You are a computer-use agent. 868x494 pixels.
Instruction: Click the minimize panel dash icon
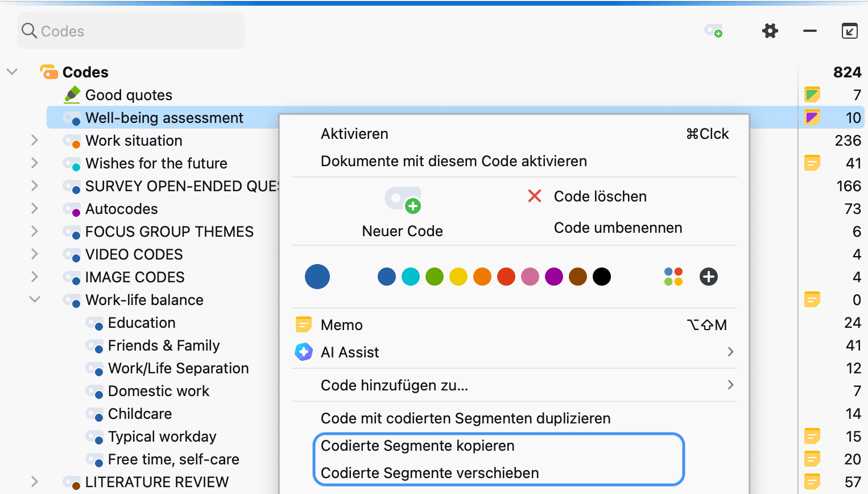click(x=810, y=31)
